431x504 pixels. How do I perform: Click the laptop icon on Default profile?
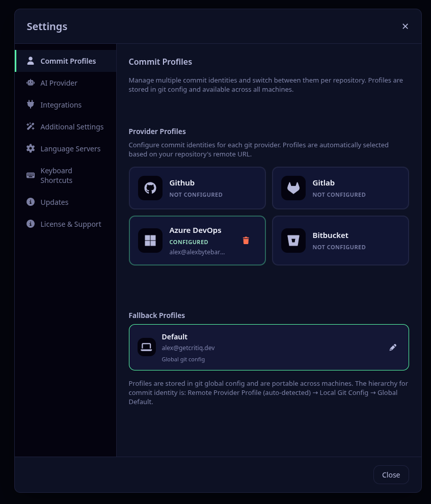(x=146, y=347)
